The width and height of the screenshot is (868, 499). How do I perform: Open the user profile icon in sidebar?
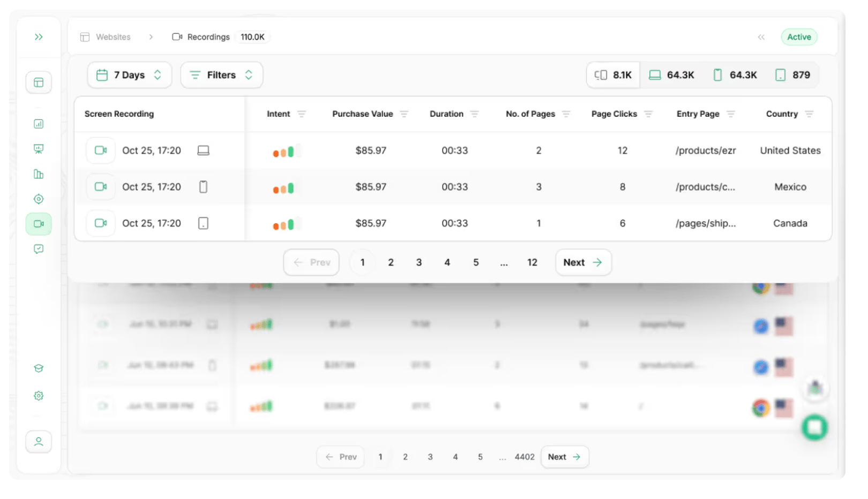pyautogui.click(x=39, y=442)
